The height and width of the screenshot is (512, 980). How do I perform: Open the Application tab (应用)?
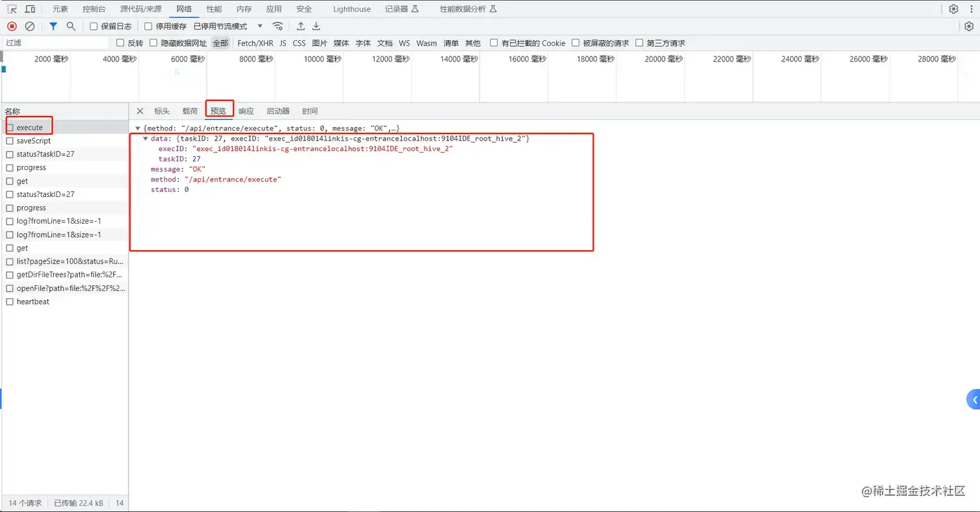(274, 9)
